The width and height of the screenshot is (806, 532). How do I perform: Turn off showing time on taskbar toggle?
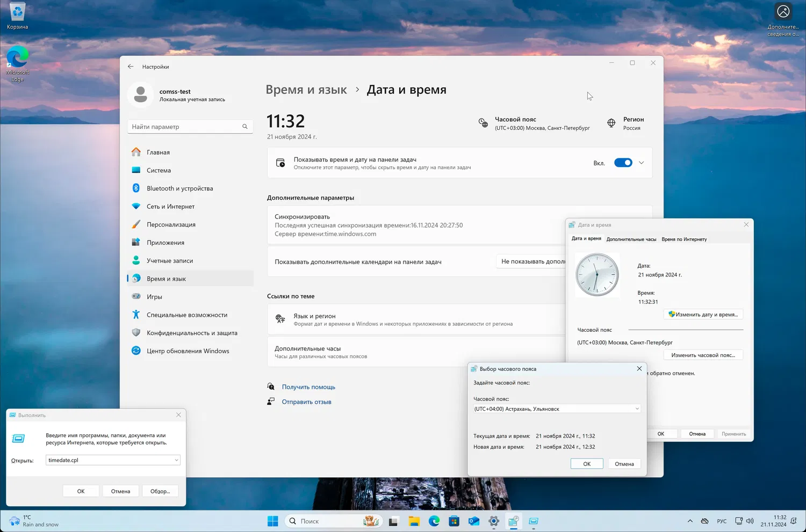coord(623,163)
